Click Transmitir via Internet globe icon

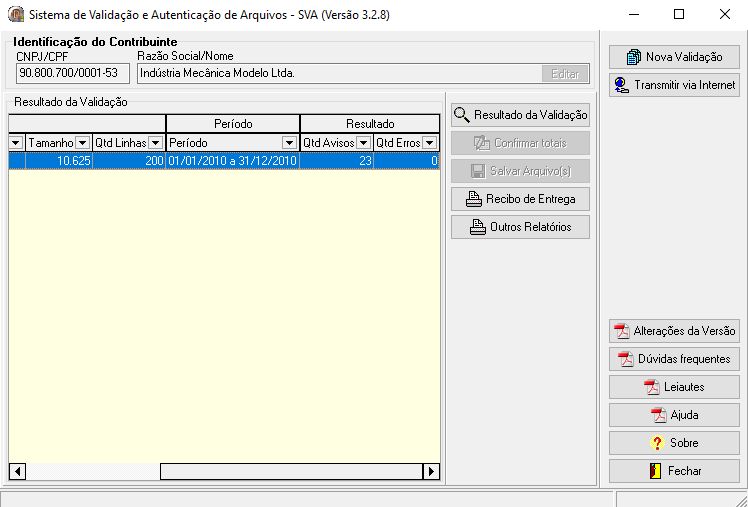(x=674, y=85)
